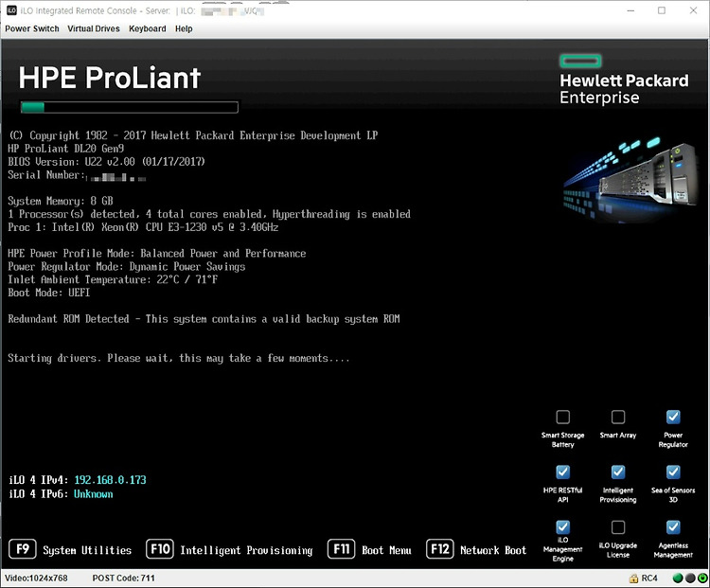Click the Hewlett Packard Enterprise logo
Screen dimensions: 710x588
click(x=624, y=80)
